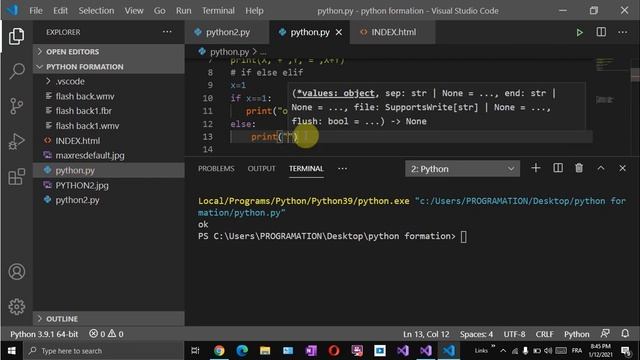Screen dimensions: 640x360
Task: Open Opera browser from the taskbar
Action: pos(334,351)
